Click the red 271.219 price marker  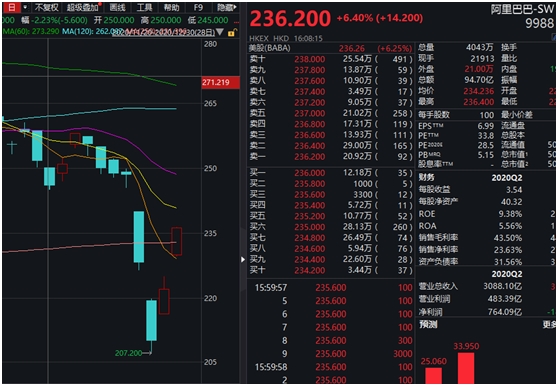pos(220,83)
